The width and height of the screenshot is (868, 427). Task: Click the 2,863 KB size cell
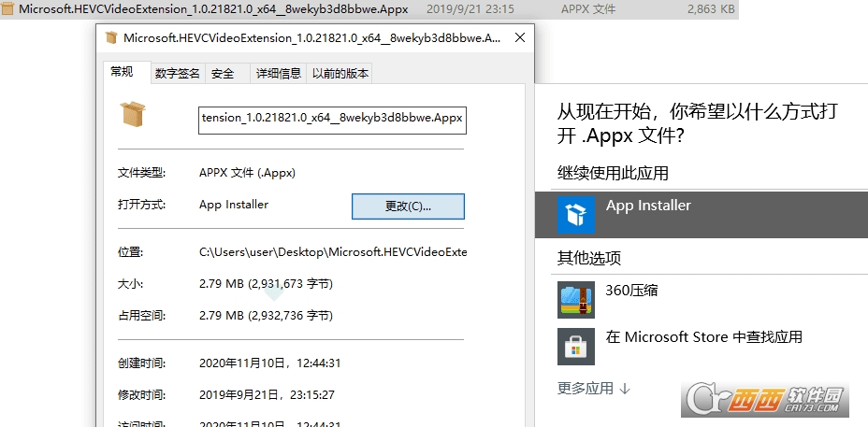click(x=711, y=8)
